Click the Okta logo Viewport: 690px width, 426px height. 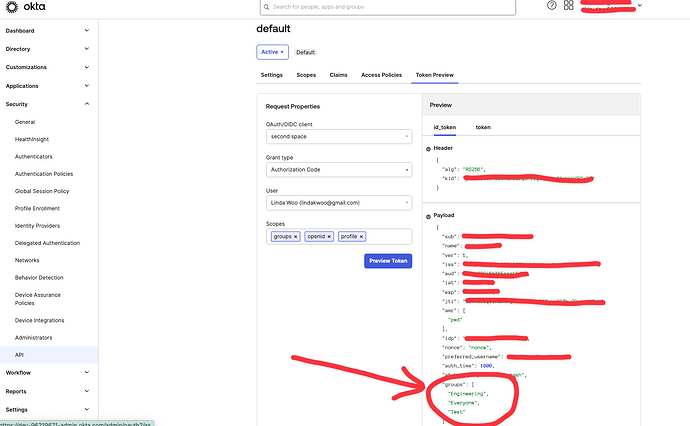coord(25,7)
